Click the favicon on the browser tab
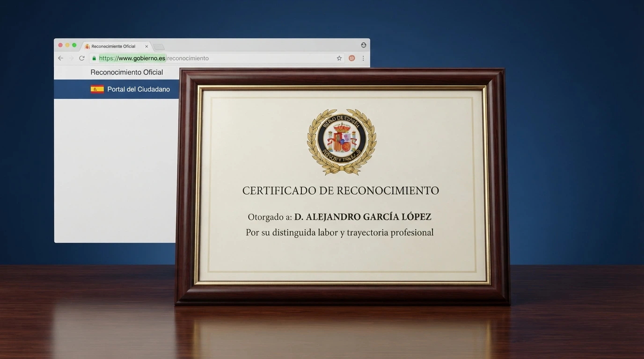Screen dimensions: 644x359 pos(87,46)
